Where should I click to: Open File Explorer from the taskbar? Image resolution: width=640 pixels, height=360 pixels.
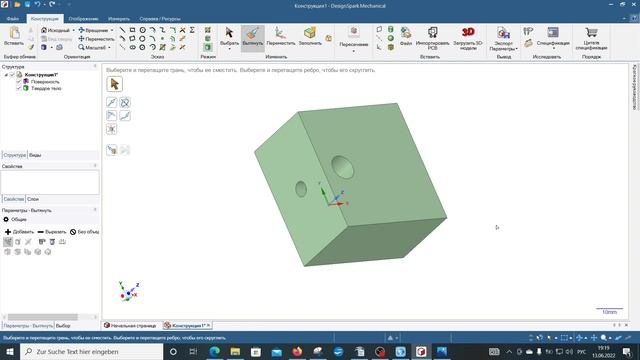[x=235, y=351]
